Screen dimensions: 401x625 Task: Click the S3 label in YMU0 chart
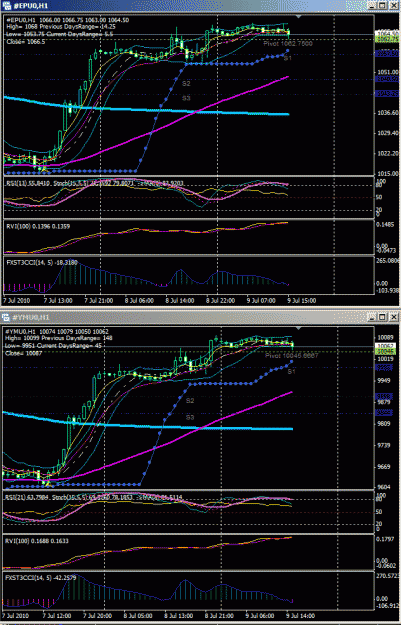tap(190, 417)
